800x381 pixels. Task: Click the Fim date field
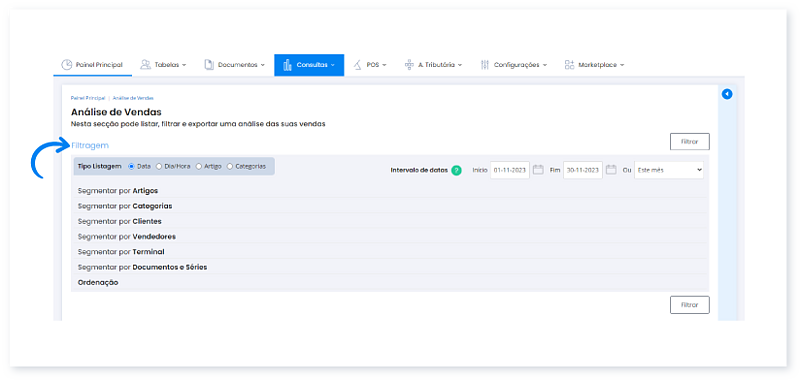[583, 170]
